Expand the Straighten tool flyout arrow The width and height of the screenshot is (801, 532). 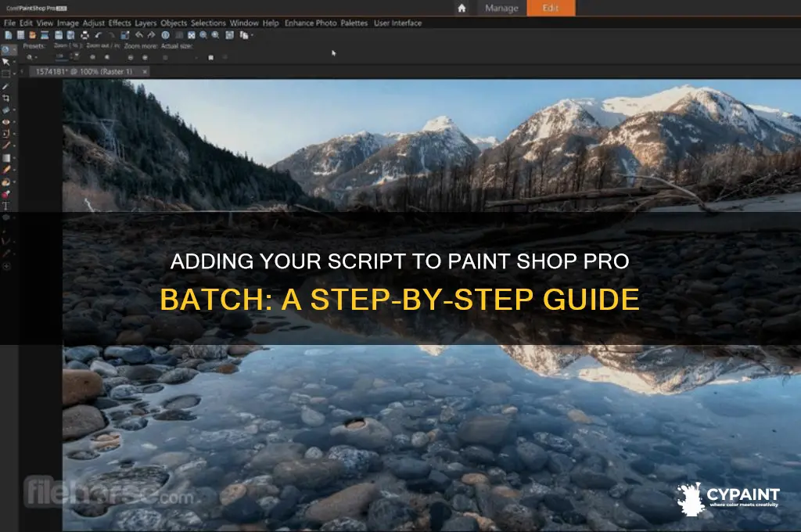[x=14, y=110]
